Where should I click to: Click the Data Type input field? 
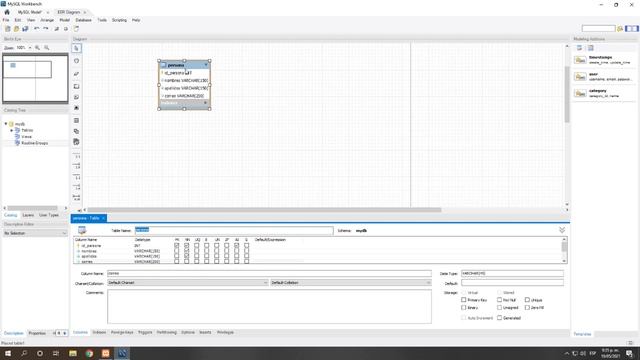pos(512,273)
